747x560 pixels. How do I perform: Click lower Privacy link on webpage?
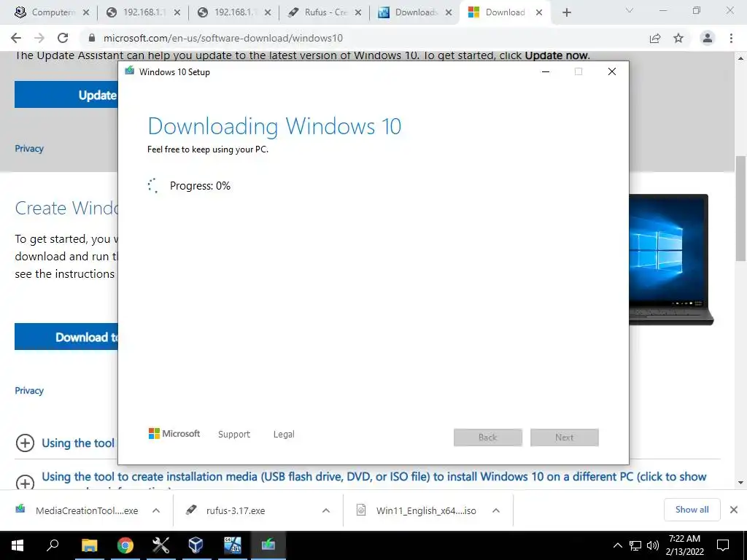click(29, 391)
